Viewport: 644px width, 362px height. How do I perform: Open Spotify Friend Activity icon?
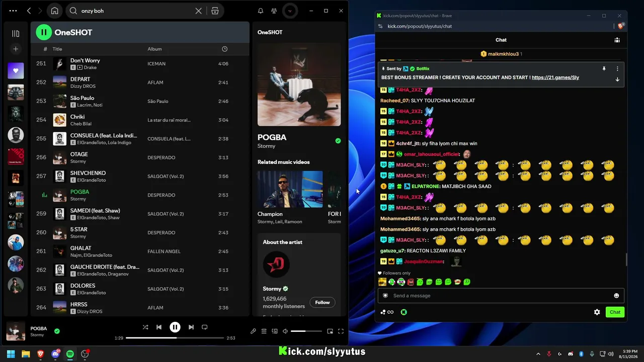[274, 11]
